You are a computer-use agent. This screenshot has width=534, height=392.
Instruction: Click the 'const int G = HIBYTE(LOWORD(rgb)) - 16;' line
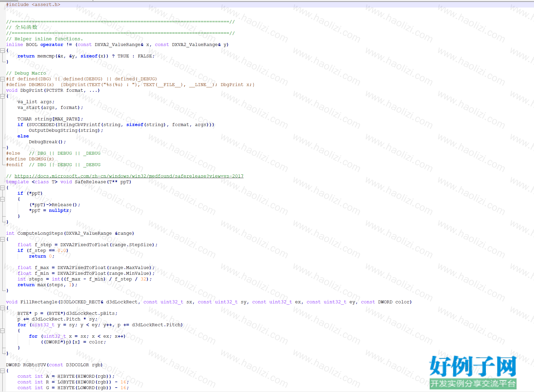(73, 388)
